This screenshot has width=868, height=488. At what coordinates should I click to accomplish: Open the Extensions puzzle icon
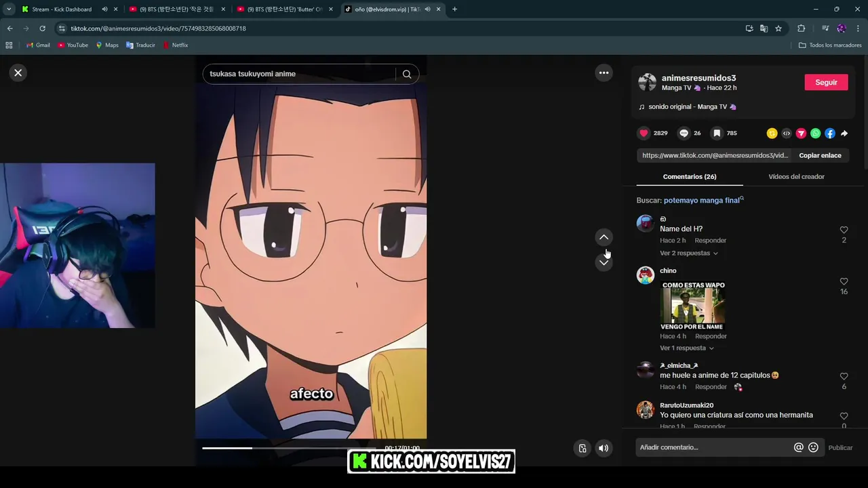[x=801, y=28]
